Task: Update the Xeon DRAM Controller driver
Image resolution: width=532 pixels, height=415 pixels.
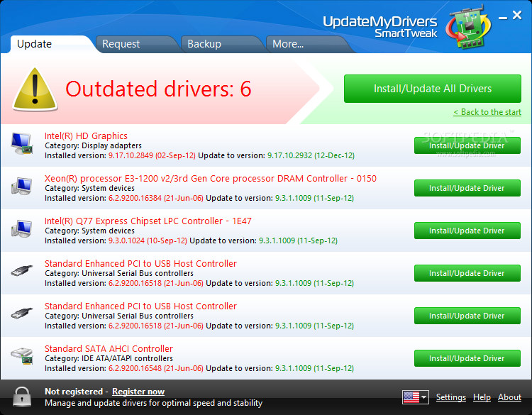Action: 467,188
